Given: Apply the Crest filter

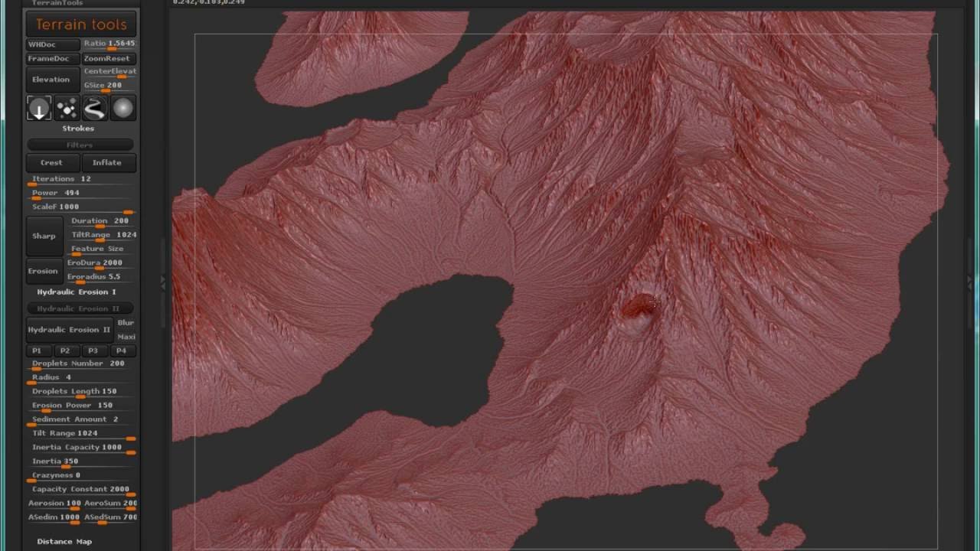Looking at the screenshot, I should (51, 162).
